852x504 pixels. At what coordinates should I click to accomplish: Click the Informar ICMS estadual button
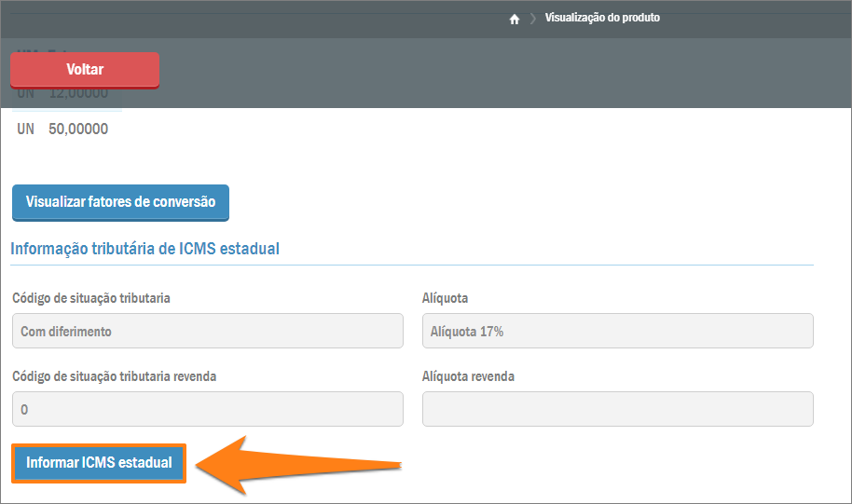tap(99, 463)
